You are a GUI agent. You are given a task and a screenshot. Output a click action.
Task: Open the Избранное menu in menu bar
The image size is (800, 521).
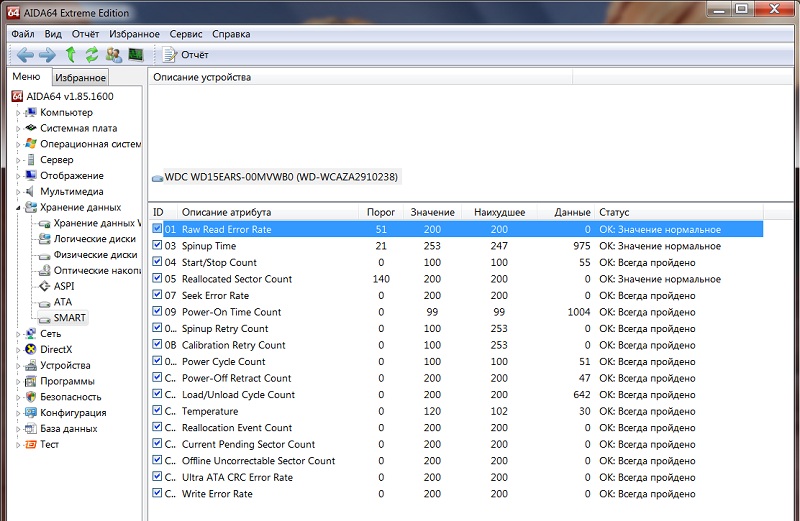[x=134, y=34]
